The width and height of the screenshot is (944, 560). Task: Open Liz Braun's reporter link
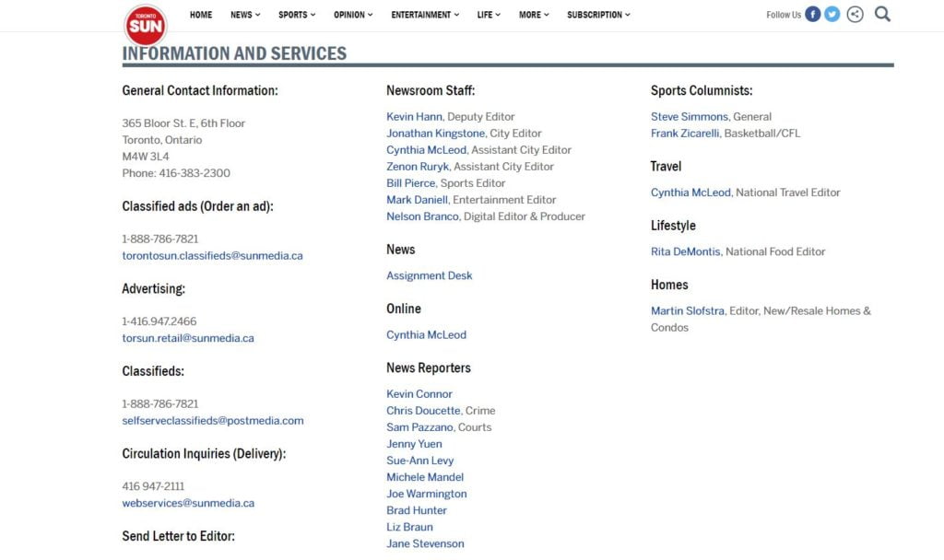pos(409,527)
